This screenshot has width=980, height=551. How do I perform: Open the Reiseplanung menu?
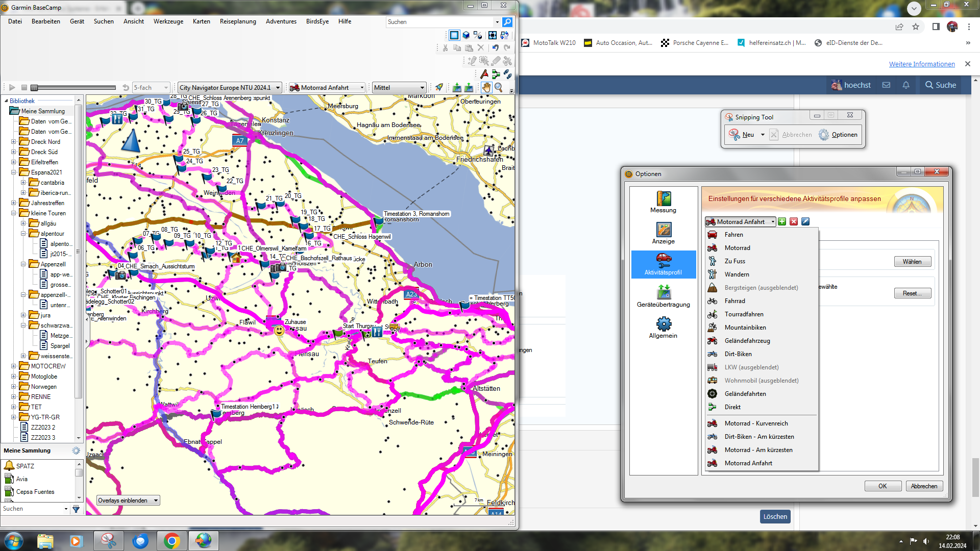pyautogui.click(x=237, y=21)
